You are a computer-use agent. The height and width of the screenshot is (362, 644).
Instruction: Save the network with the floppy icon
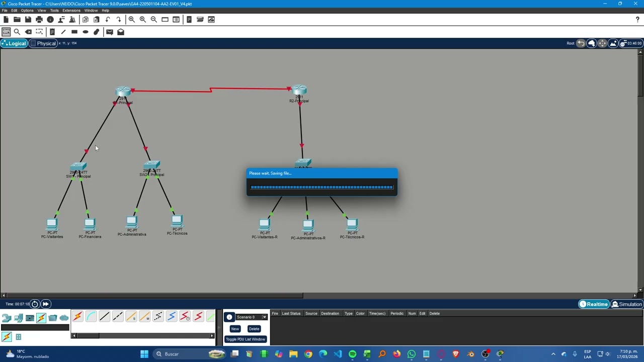tap(28, 20)
